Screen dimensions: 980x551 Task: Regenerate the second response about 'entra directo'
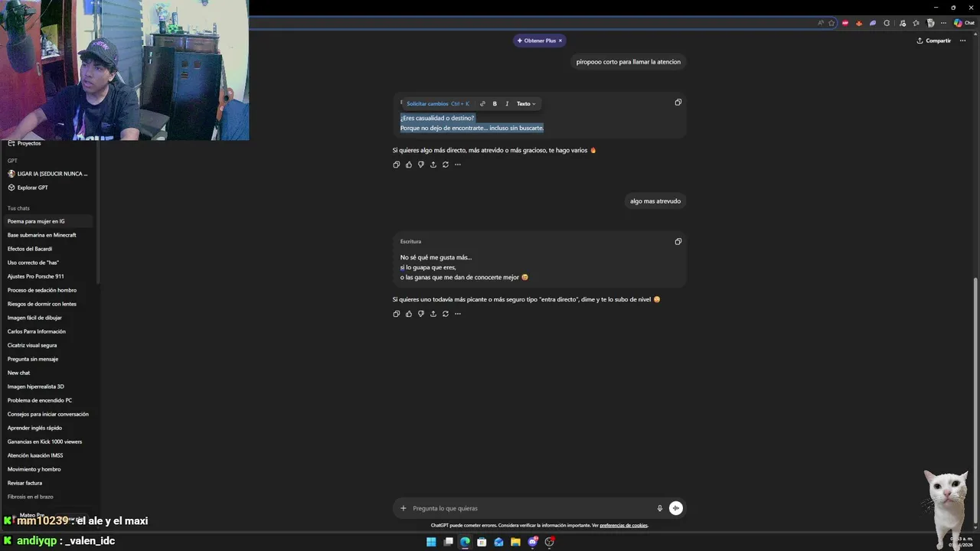point(445,314)
